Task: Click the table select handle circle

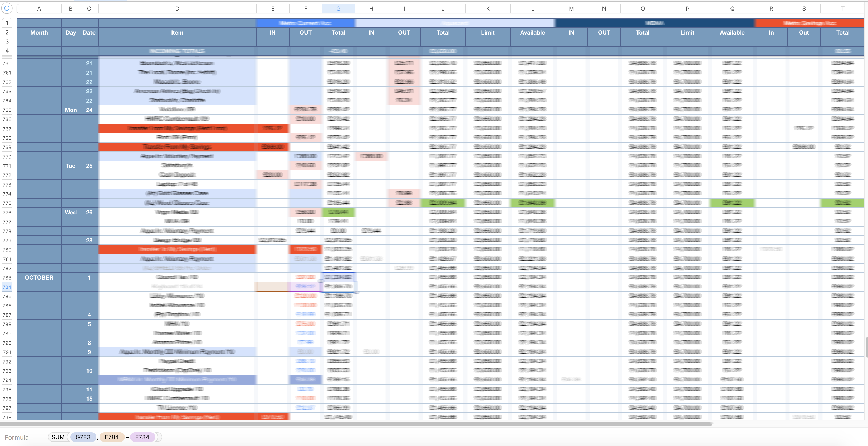Action: [x=7, y=8]
